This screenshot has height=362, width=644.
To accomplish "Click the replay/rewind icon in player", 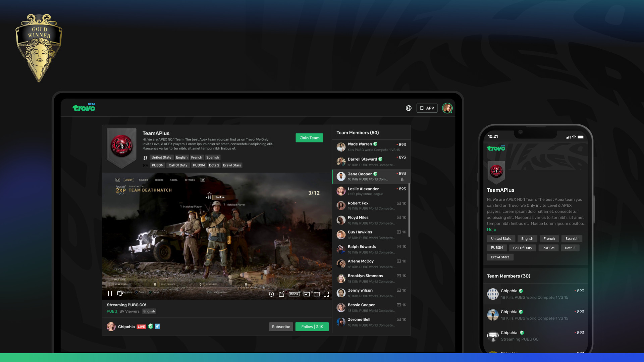I will [x=271, y=294].
